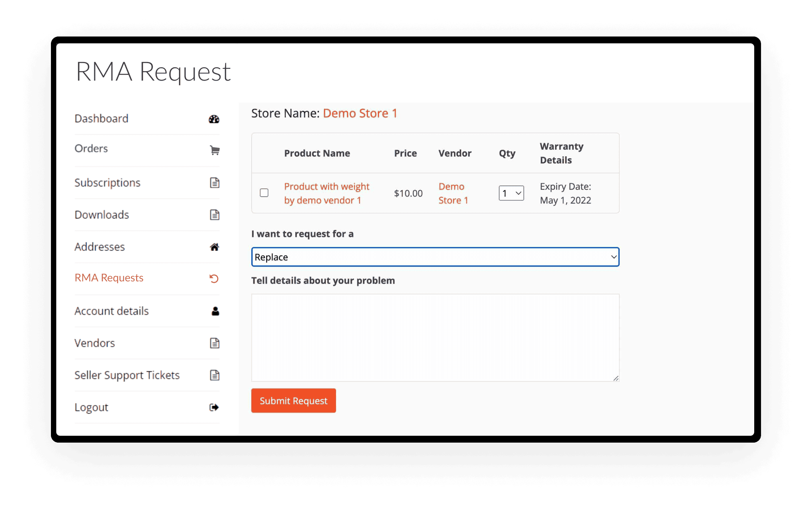The height and width of the screenshot is (508, 812).
Task: Click the Subscriptions document icon
Action: click(215, 183)
